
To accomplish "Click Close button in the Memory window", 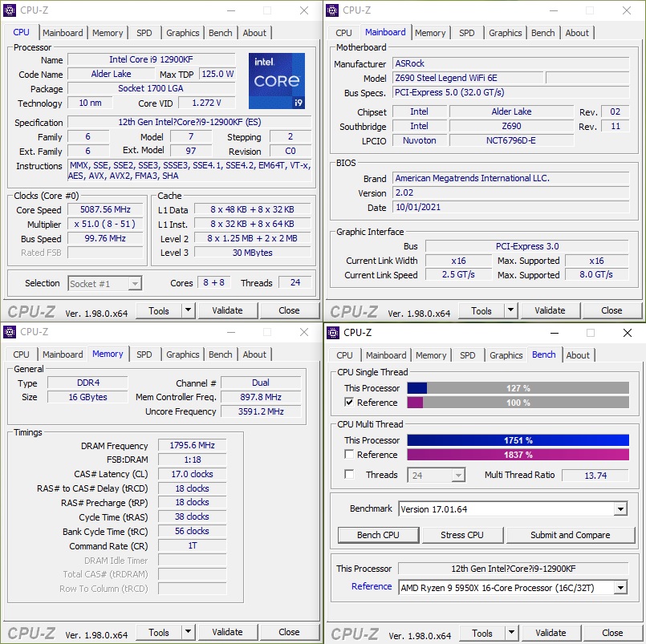I will pyautogui.click(x=289, y=632).
